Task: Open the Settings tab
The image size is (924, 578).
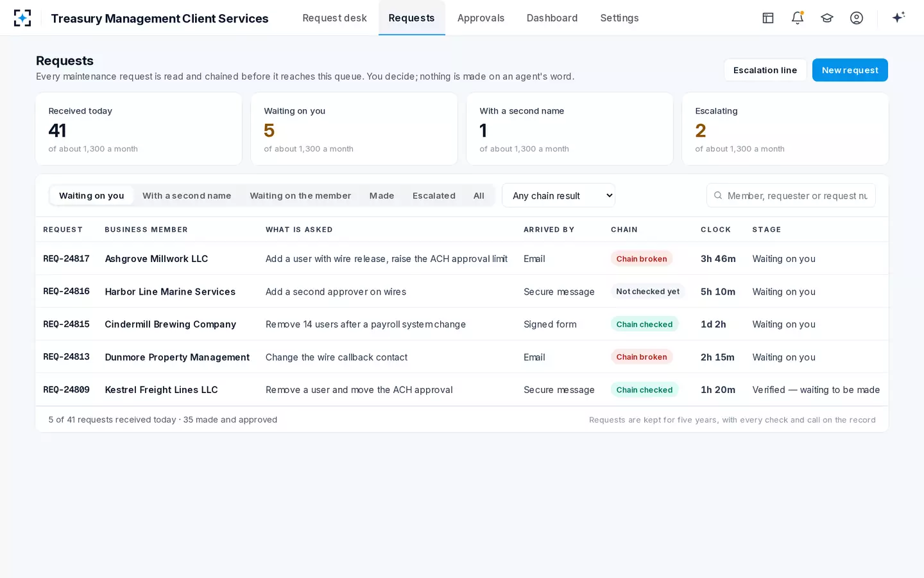Action: [619, 18]
